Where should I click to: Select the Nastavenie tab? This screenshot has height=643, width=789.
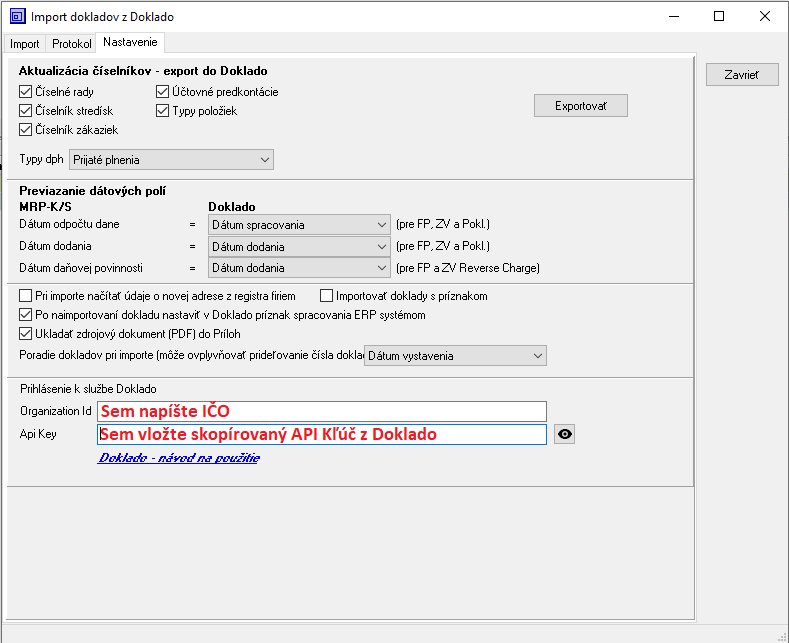130,42
